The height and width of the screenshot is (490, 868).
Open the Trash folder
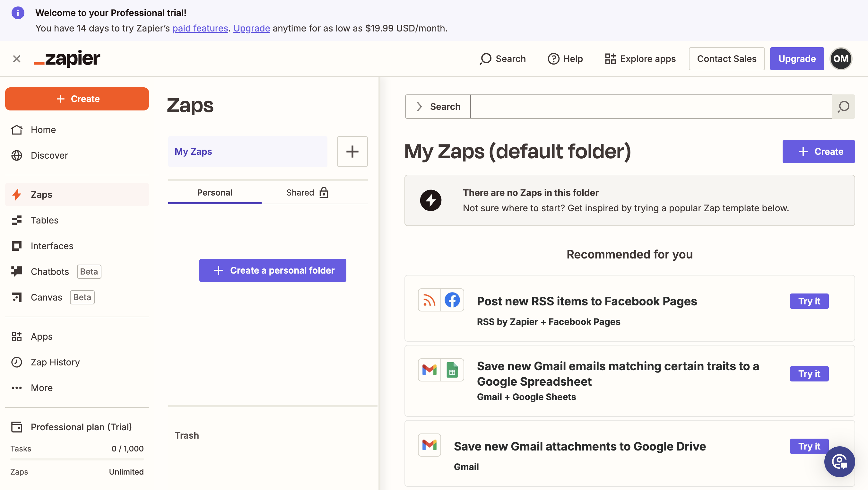187,435
